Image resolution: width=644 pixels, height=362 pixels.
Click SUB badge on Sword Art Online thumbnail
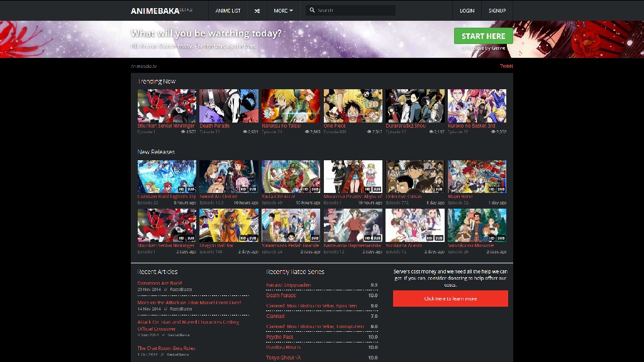click(253, 189)
